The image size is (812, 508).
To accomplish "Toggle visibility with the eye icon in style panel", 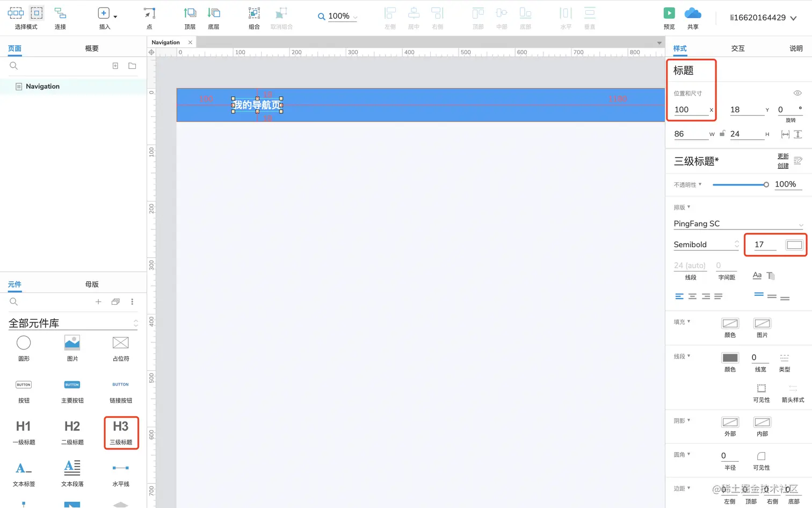I will 797,92.
